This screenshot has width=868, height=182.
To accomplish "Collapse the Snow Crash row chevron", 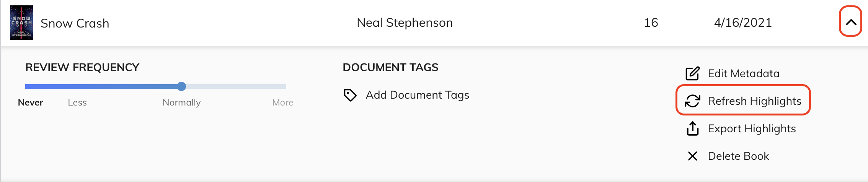I will [x=851, y=22].
